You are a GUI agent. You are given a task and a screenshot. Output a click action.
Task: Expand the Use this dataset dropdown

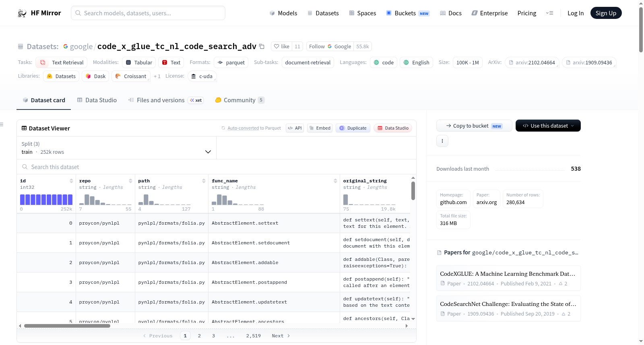pyautogui.click(x=548, y=126)
